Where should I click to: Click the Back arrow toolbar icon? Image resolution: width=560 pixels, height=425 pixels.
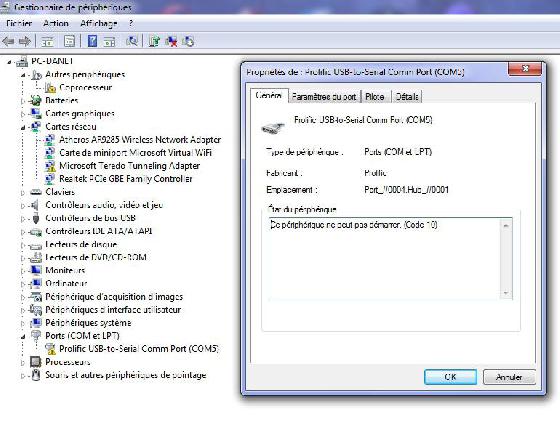tap(9, 41)
